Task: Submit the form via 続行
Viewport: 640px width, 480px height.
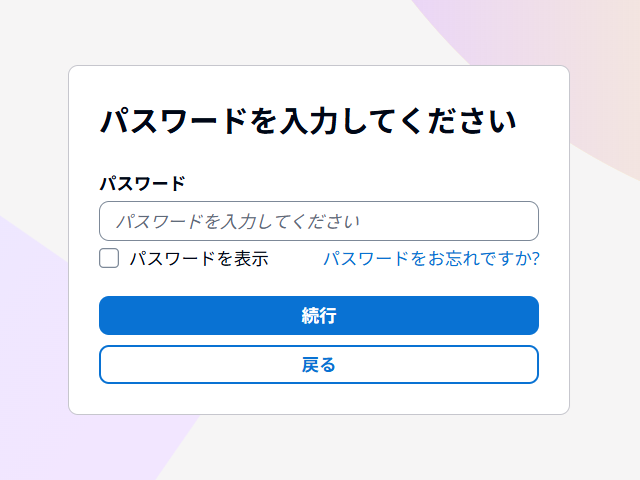Action: (319, 316)
